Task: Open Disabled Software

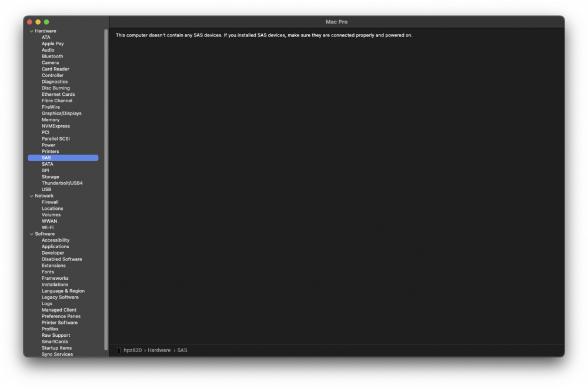Action: (62, 259)
